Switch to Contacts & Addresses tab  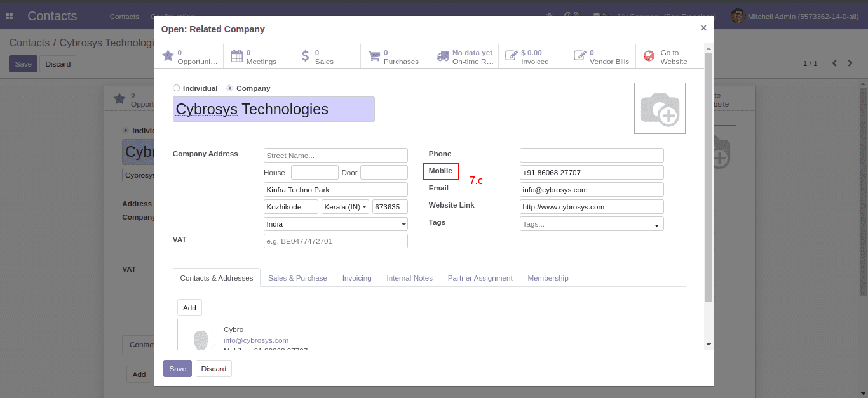click(x=217, y=278)
